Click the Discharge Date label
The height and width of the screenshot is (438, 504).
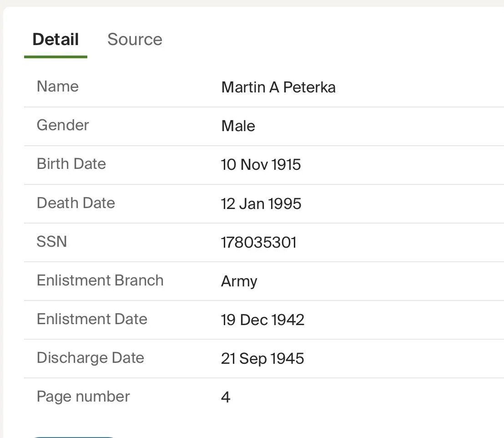[x=91, y=357]
